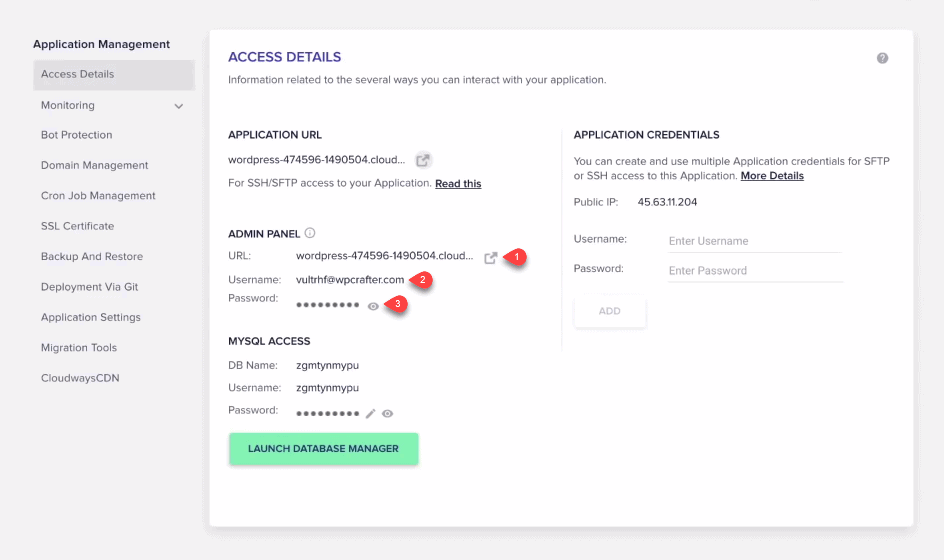Open the Application URL external link icon
The image size is (944, 560).
pyautogui.click(x=423, y=160)
